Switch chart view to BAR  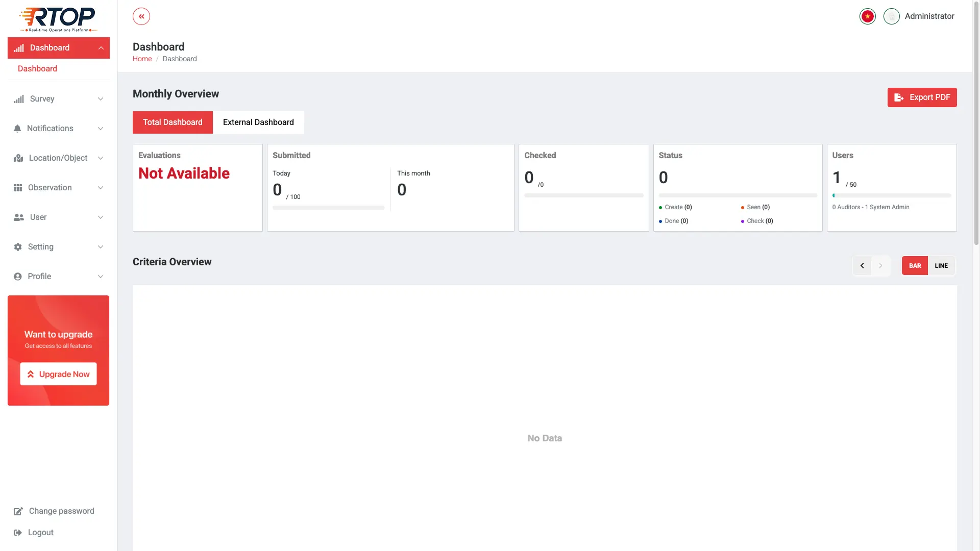(x=915, y=266)
